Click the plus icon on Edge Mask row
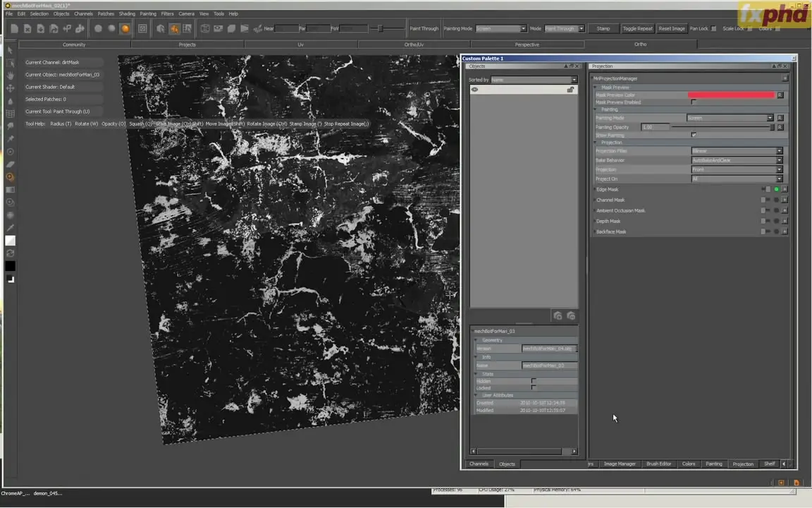Image resolution: width=812 pixels, height=508 pixels. point(785,189)
